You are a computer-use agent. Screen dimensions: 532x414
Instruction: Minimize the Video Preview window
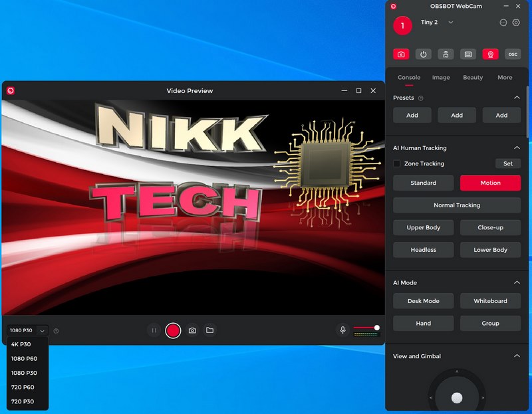tap(344, 90)
